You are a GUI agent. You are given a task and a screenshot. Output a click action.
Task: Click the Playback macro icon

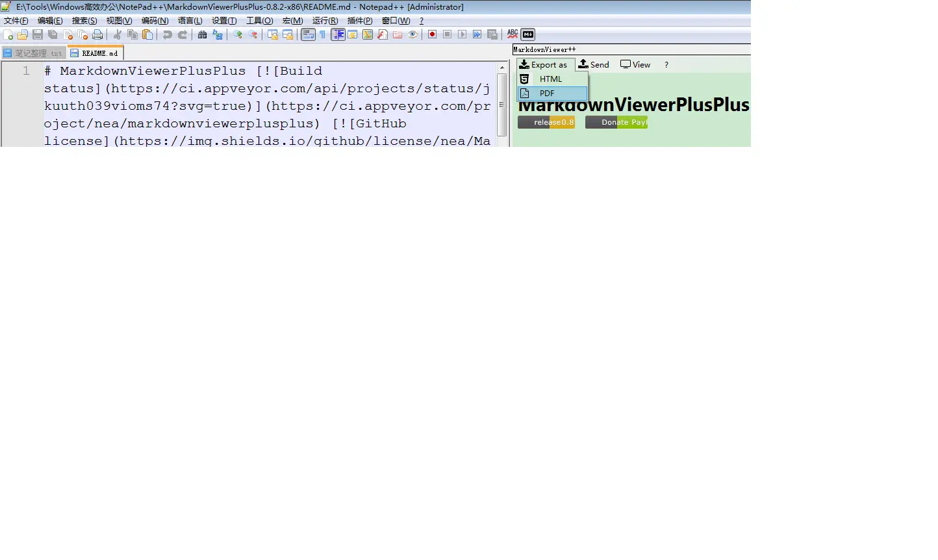[463, 34]
